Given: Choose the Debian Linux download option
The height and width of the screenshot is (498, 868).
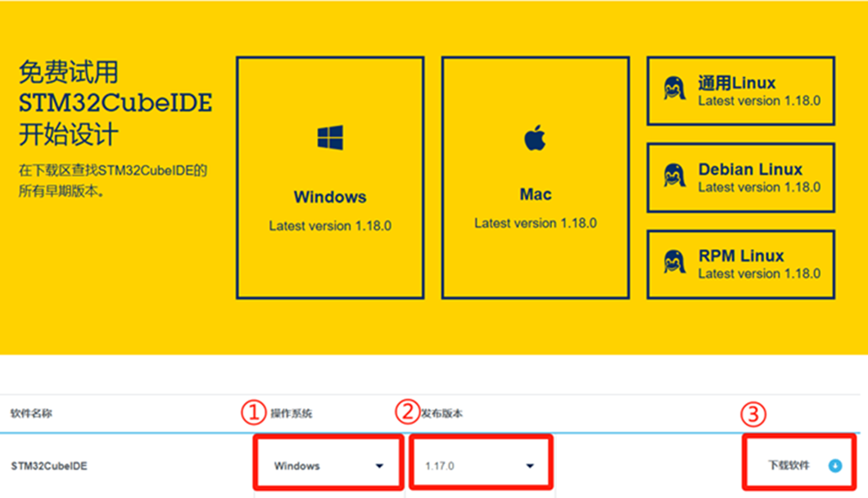Looking at the screenshot, I should pos(741,178).
